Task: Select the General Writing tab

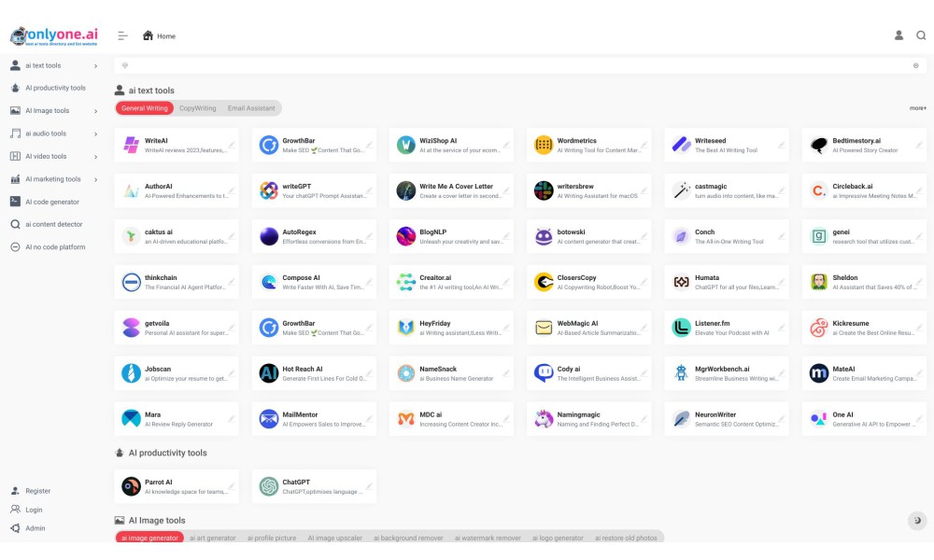Action: (145, 108)
